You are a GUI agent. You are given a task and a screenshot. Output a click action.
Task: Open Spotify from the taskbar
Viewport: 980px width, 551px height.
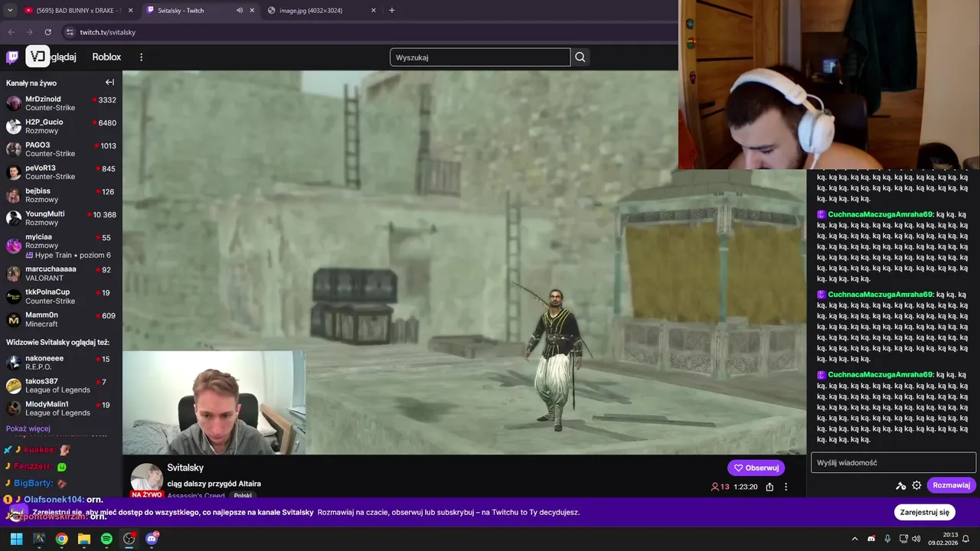[x=106, y=539]
